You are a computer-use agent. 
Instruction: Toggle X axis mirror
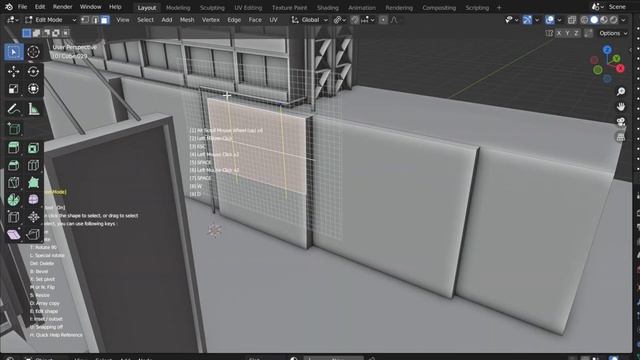(x=559, y=33)
